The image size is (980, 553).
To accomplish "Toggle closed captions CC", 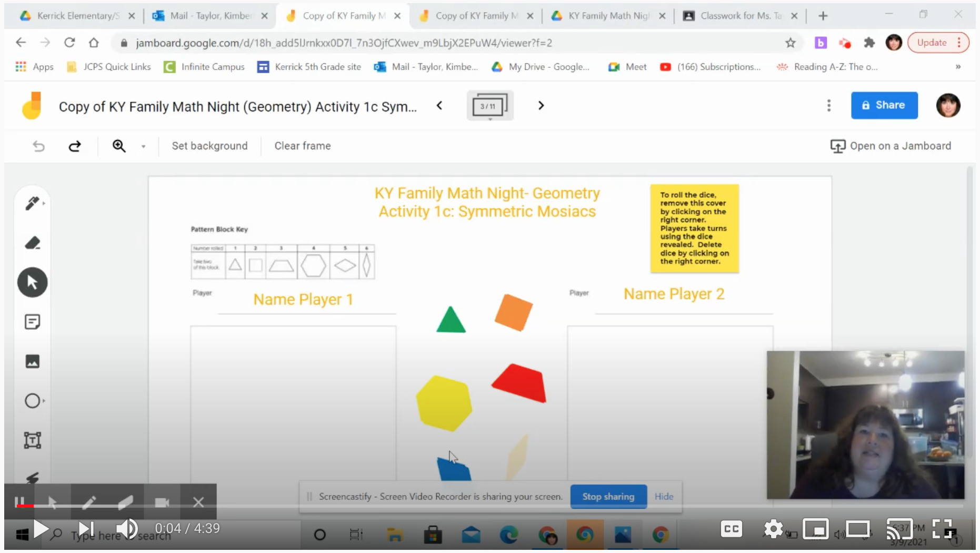I will coord(732,529).
